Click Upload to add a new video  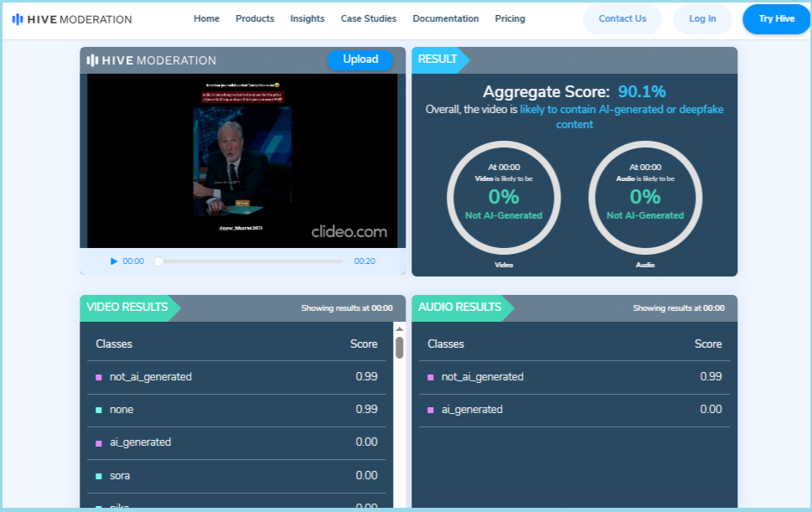360,59
